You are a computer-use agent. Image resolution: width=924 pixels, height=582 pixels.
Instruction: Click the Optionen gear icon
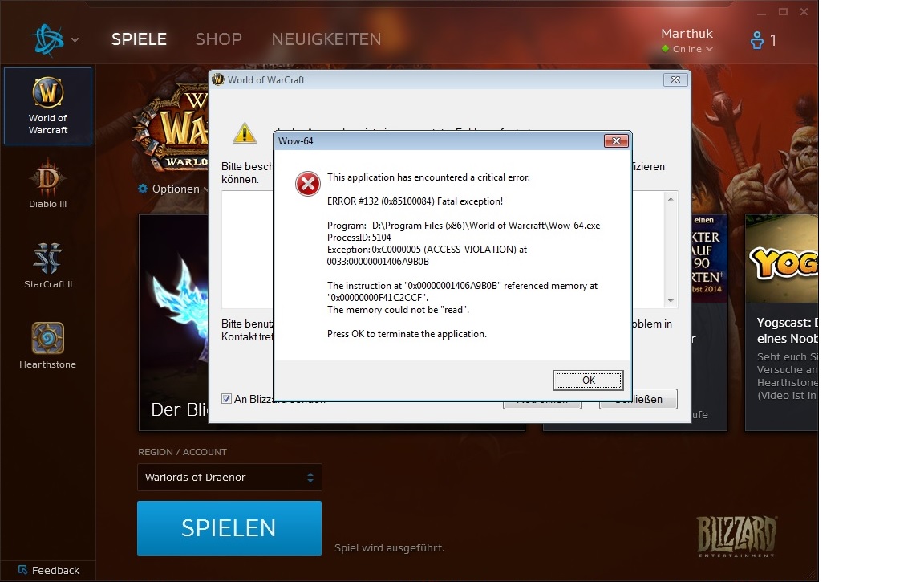pos(143,189)
